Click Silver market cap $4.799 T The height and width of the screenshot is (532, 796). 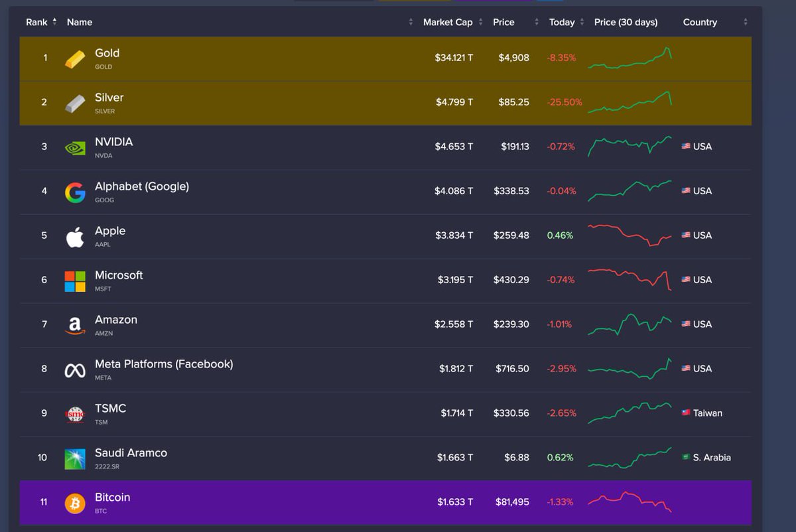[x=454, y=102]
